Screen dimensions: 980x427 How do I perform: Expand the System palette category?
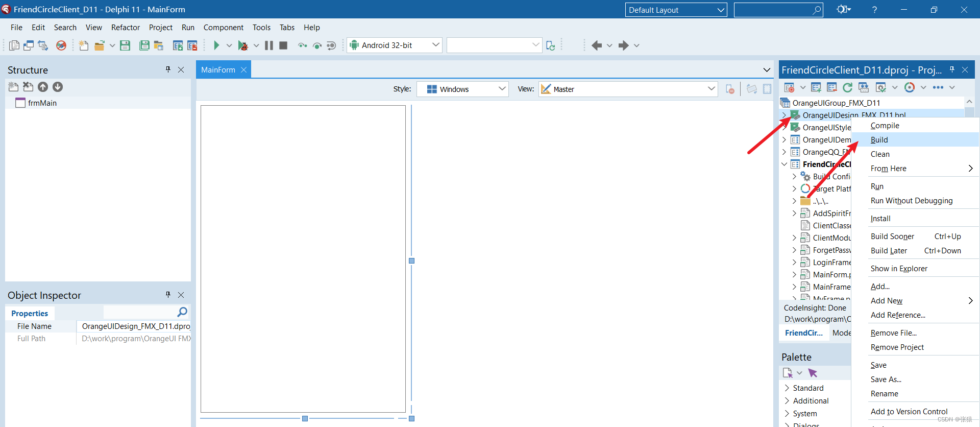point(787,414)
